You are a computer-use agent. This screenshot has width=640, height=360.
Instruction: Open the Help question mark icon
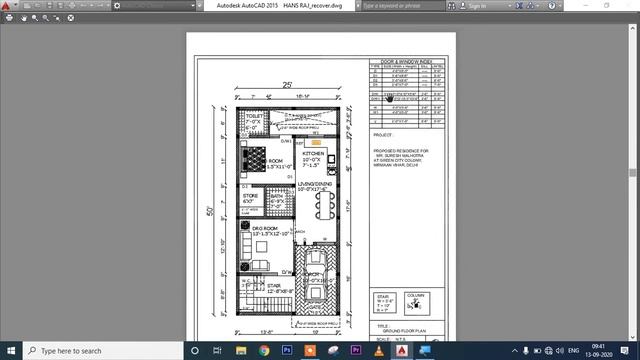point(552,6)
